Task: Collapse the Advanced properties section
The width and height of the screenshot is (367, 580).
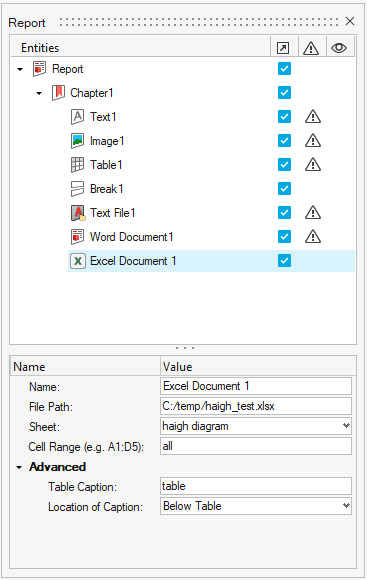Action: point(19,468)
